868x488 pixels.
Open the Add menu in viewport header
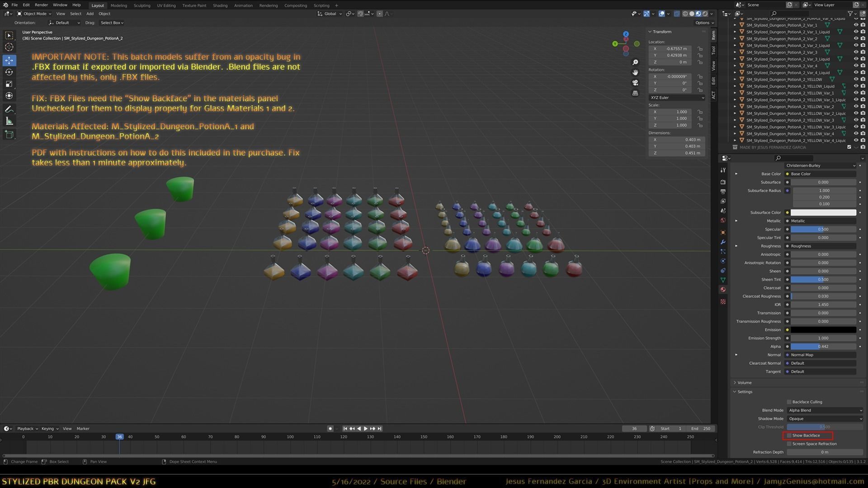90,14
